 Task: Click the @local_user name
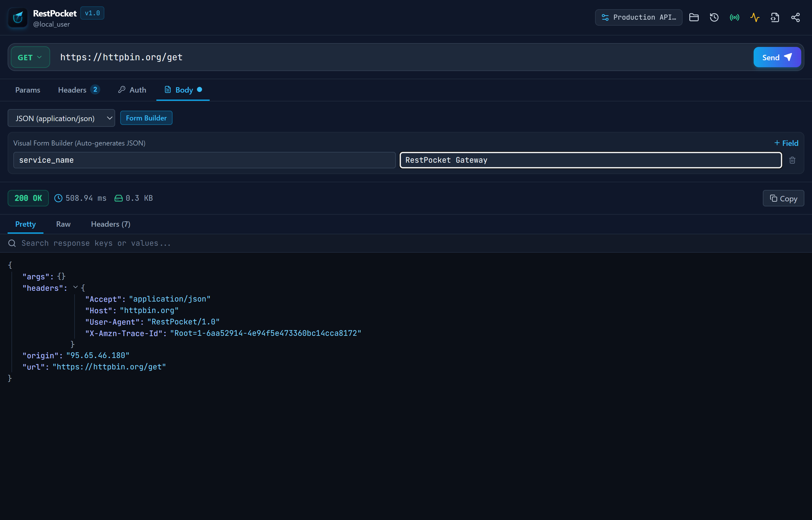[x=51, y=24]
